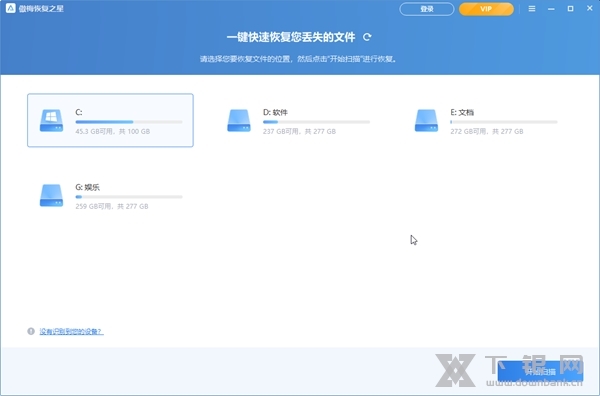
Task: Click the text '272 GB可用, 共 277 GB'
Action: [487, 131]
